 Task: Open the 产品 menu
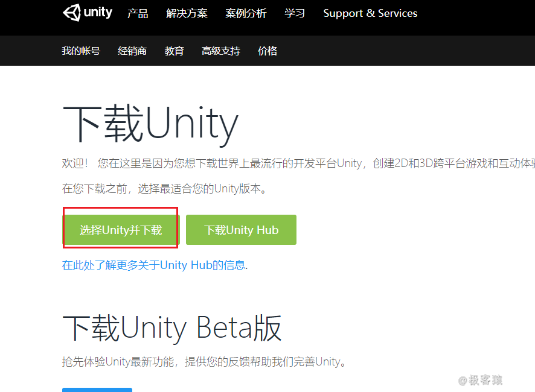coord(138,13)
